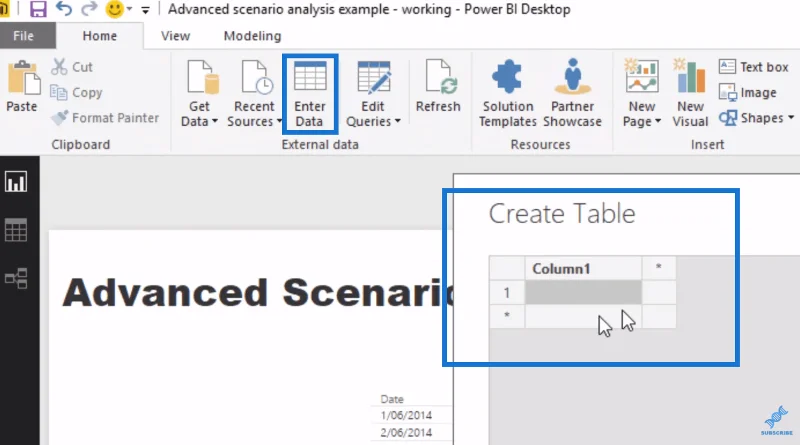This screenshot has width=800, height=445.
Task: Select the 1/06/2014 date cell
Action: coord(406,415)
